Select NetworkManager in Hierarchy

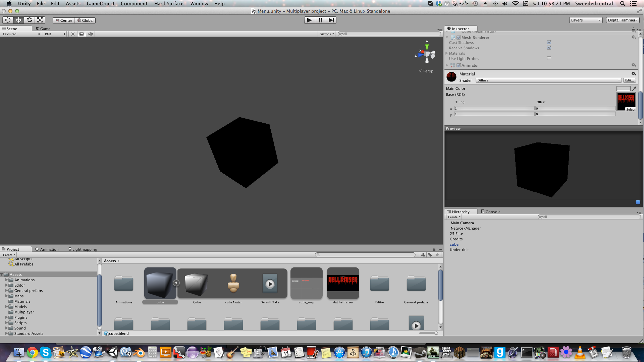pos(466,228)
